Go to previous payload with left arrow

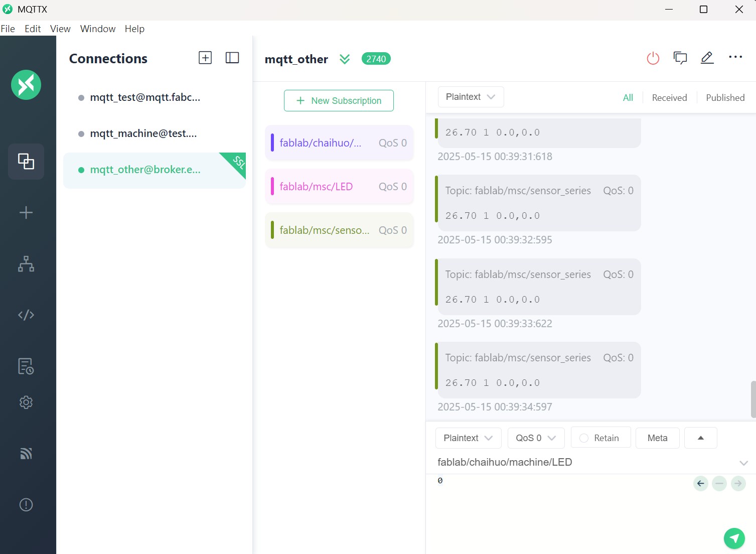click(701, 484)
